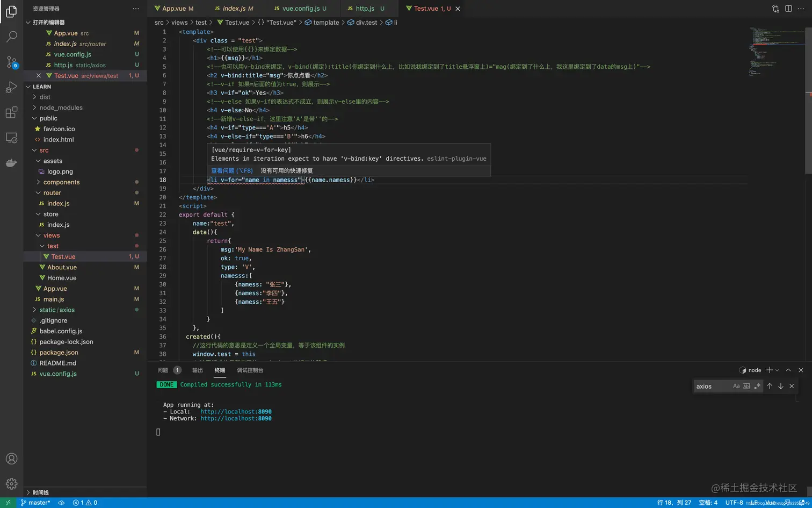Collapse the public folder

[85, 118]
